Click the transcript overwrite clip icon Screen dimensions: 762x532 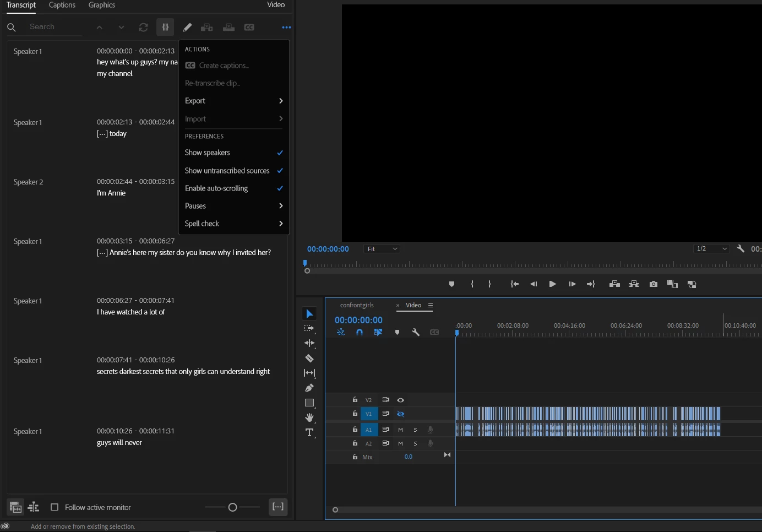click(x=228, y=27)
